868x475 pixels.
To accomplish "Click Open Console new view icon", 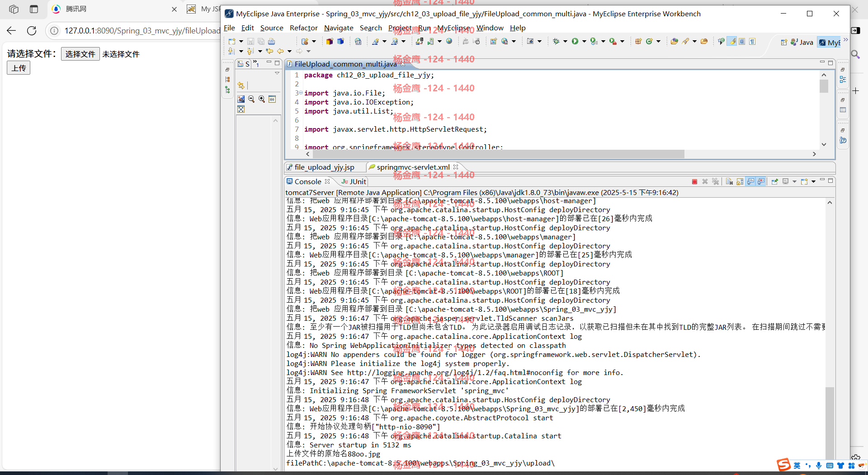I will click(x=804, y=181).
